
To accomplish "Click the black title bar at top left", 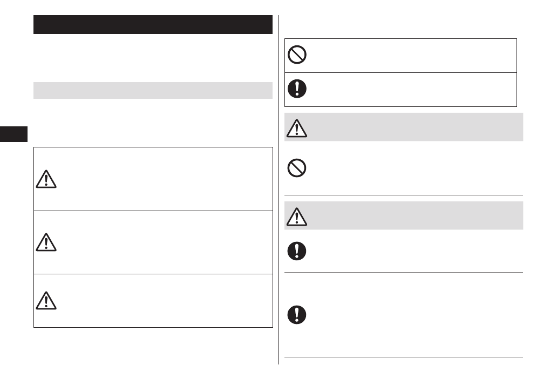I will pos(153,25).
